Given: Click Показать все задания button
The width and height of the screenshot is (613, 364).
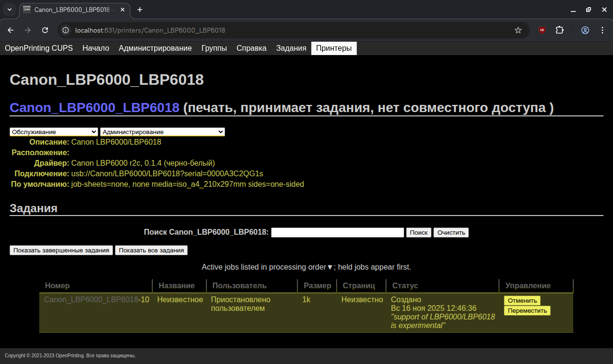Looking at the screenshot, I should coord(151,250).
